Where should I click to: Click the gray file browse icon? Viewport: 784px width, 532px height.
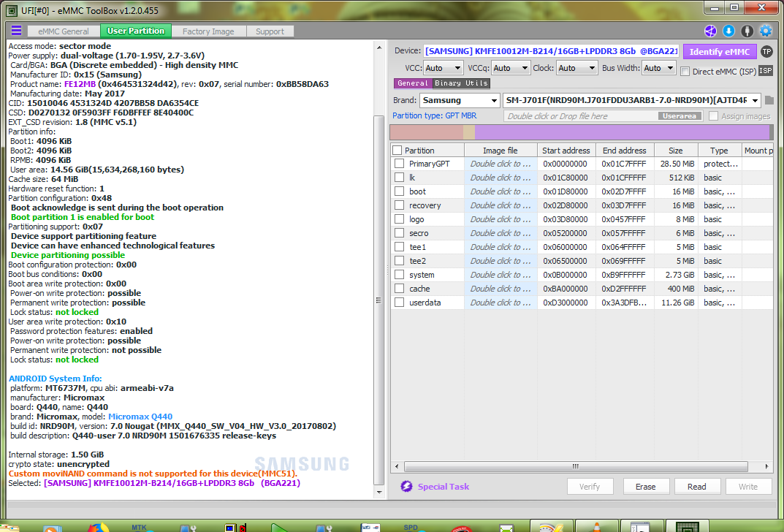click(769, 100)
